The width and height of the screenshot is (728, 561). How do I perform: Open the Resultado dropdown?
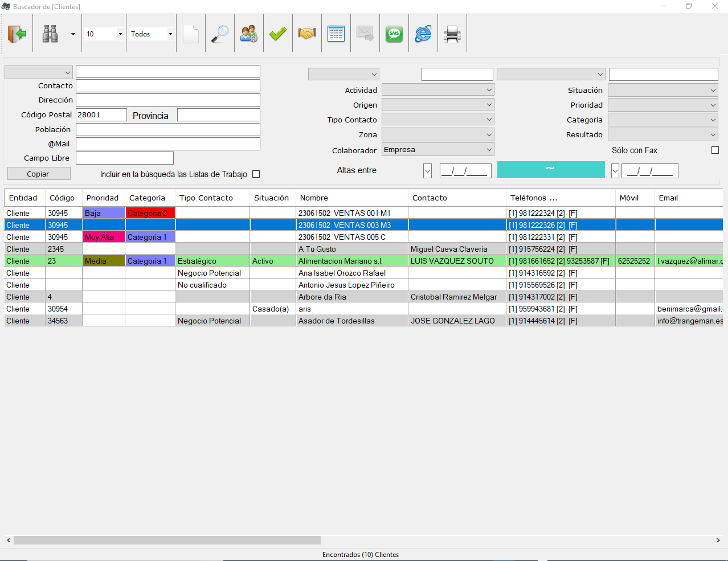(x=663, y=134)
